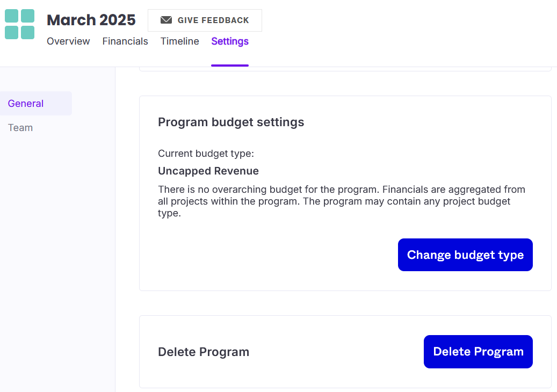Switch to the Overview tab

pos(68,41)
